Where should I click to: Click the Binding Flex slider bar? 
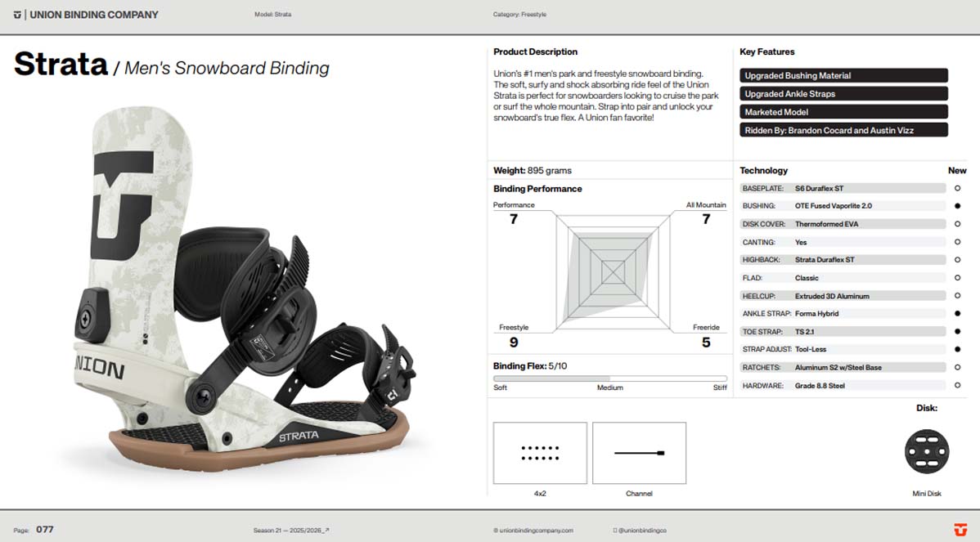point(609,379)
